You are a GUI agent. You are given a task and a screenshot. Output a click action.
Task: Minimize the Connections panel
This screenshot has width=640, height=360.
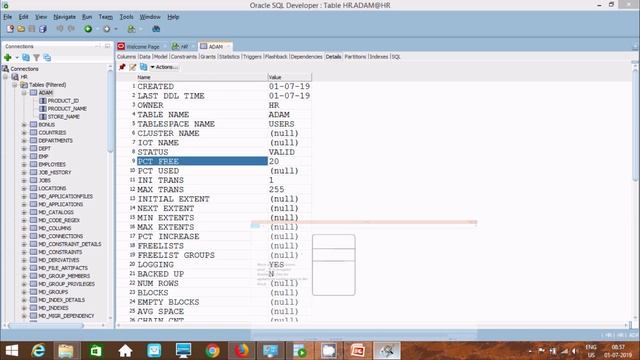[98, 46]
